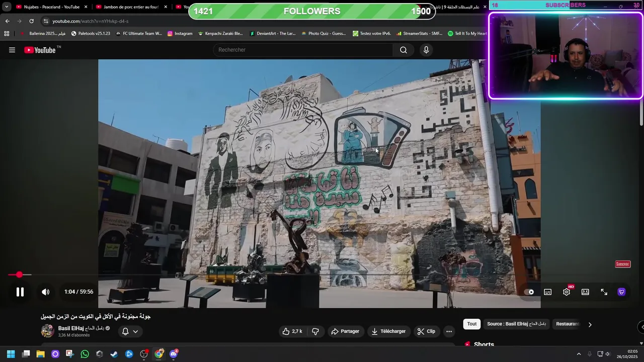Open Chrome from the taskbar
This screenshot has width=644, height=362.
pyautogui.click(x=158, y=354)
